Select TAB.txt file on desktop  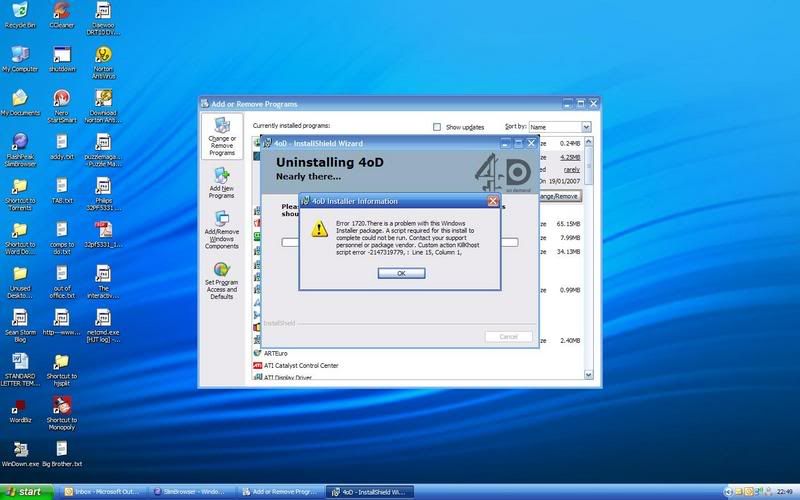(62, 190)
